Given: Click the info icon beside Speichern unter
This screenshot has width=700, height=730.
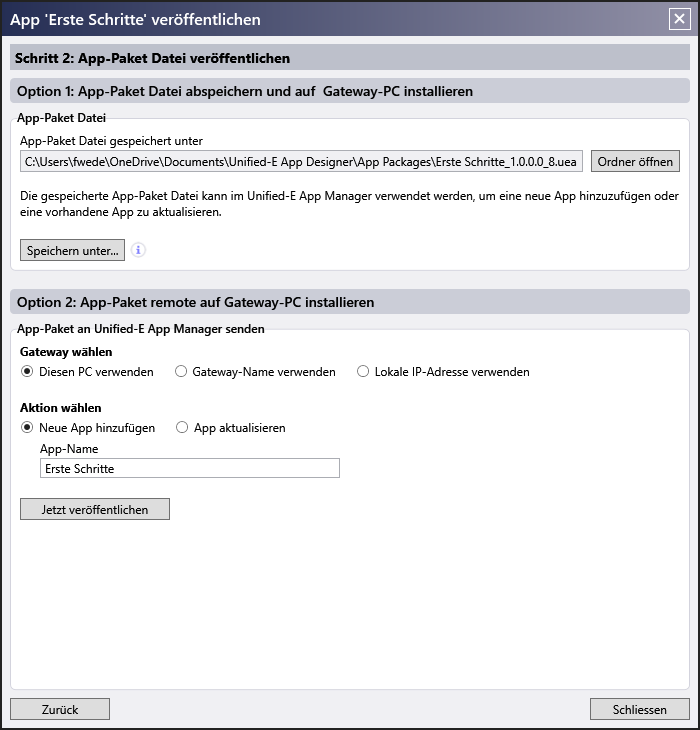Looking at the screenshot, I should point(138,250).
